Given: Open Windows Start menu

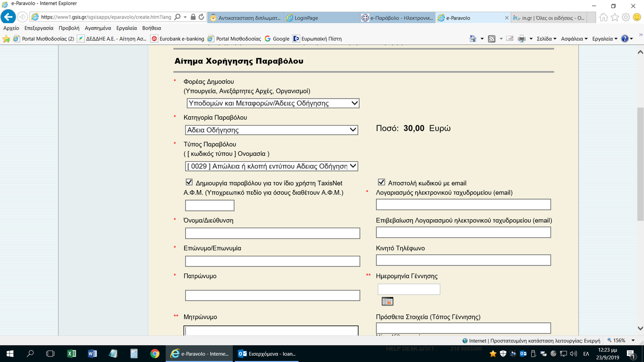Looking at the screenshot, I should tap(10, 353).
